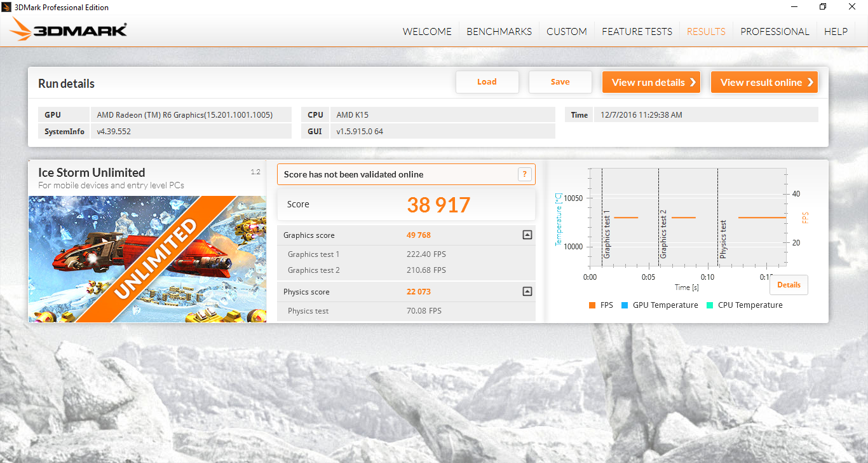Open the FEATURE TESTS tab
The height and width of the screenshot is (463, 868).
(637, 31)
